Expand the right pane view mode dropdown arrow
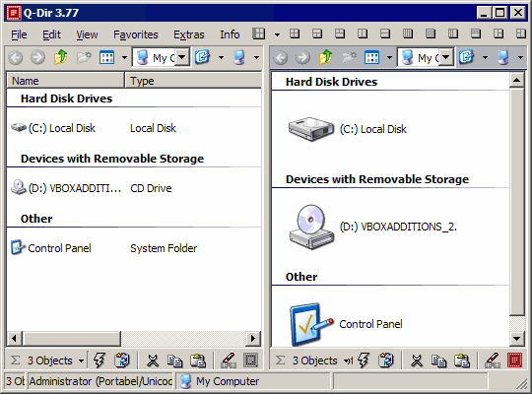Image resolution: width=532 pixels, height=394 pixels. click(389, 58)
